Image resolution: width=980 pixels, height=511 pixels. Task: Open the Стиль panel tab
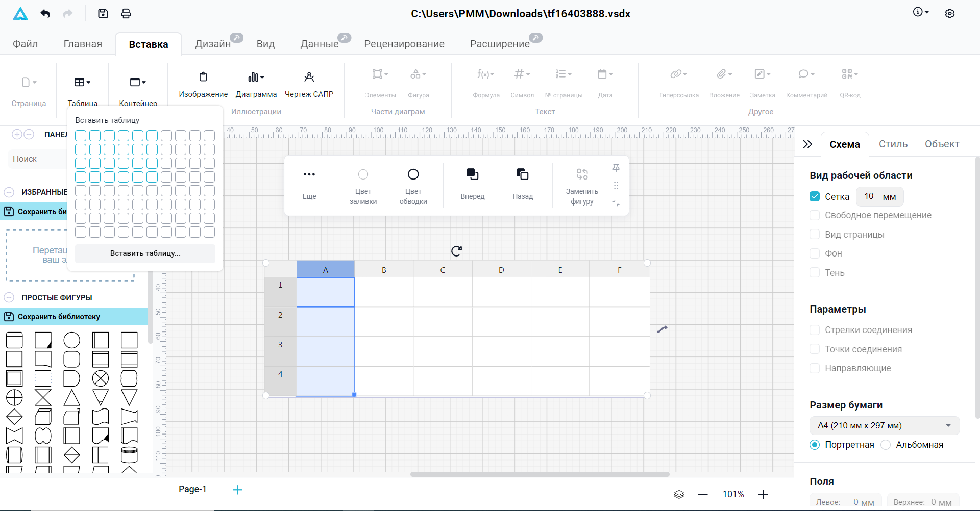893,144
